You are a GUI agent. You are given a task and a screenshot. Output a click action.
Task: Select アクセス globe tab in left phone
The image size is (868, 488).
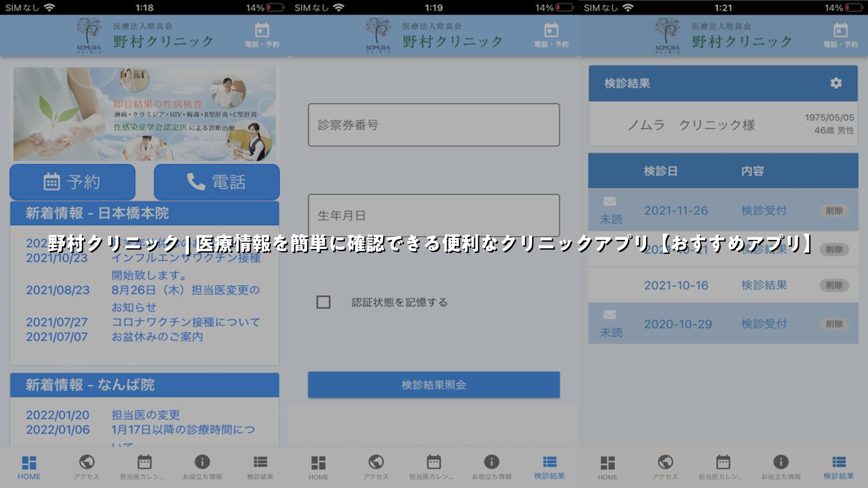[86, 468]
